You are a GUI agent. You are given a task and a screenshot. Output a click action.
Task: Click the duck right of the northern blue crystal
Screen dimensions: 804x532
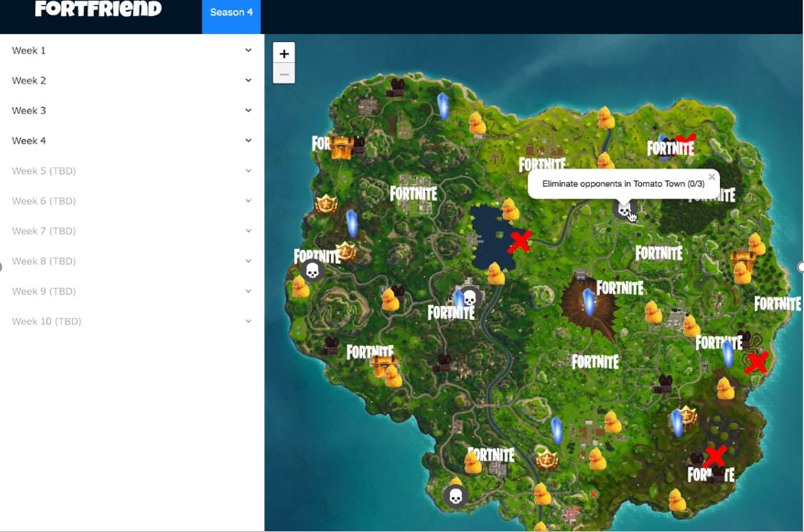coord(477,123)
